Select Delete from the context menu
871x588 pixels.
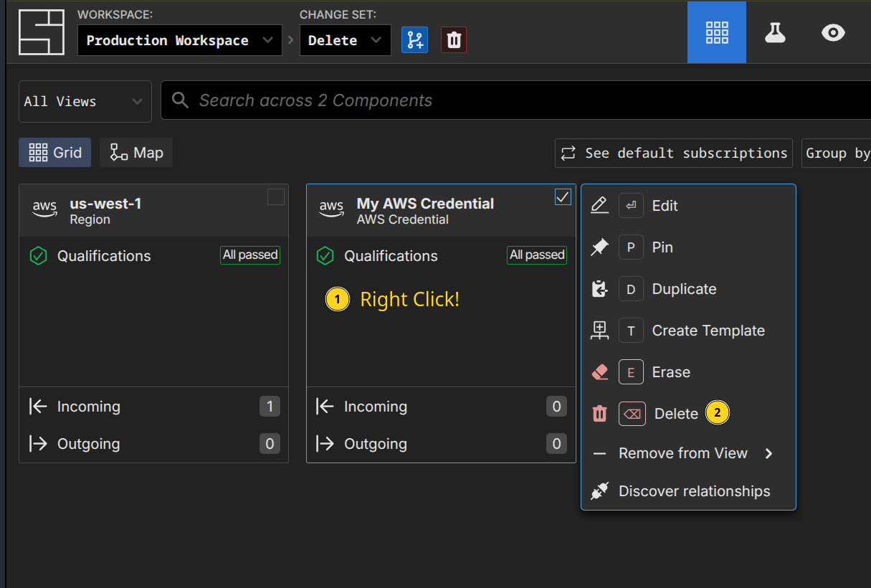pos(675,414)
